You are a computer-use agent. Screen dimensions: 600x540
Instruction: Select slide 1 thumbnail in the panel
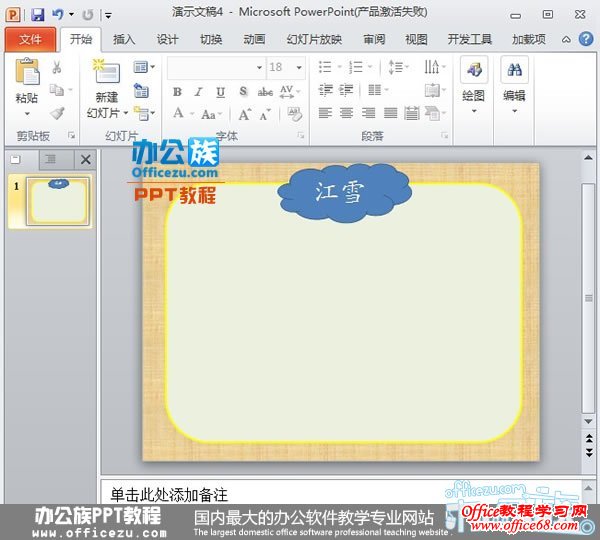tap(58, 200)
